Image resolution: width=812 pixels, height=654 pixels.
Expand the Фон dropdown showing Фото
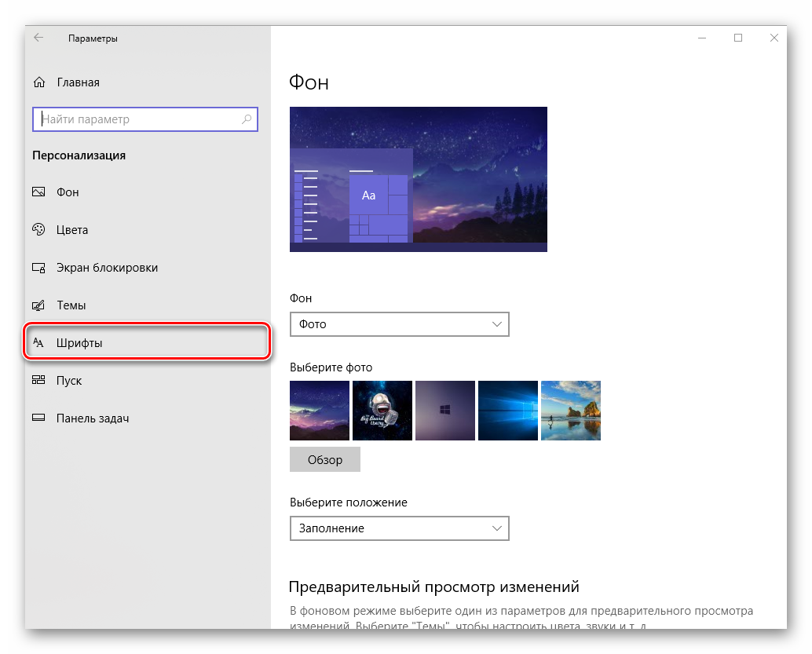pyautogui.click(x=399, y=324)
